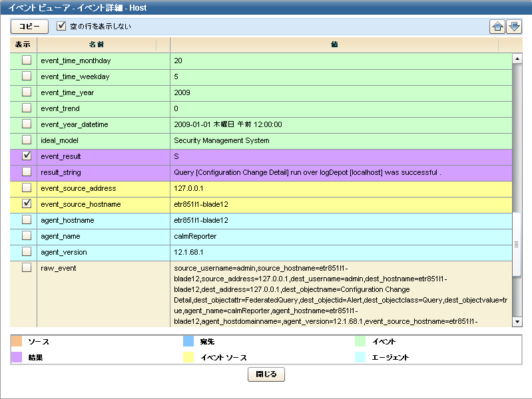Click the down arrow navigation icon
The height and width of the screenshot is (399, 532).
[x=514, y=27]
